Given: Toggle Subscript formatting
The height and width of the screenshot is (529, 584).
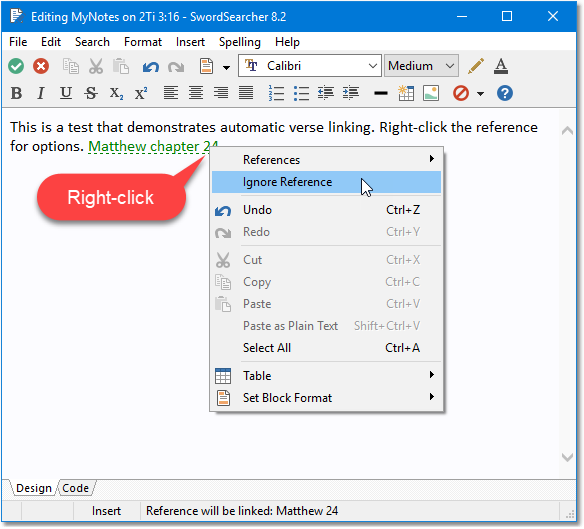Looking at the screenshot, I should coord(116,94).
